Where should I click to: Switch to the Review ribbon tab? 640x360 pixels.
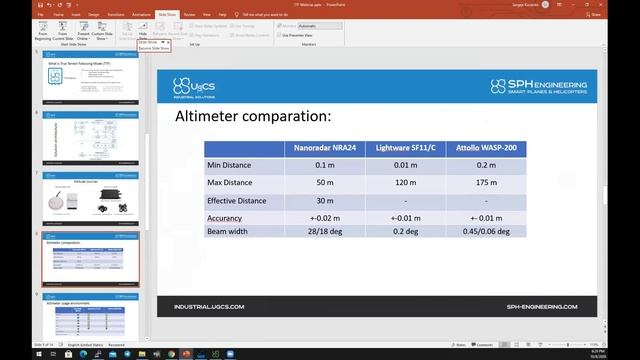tap(189, 14)
